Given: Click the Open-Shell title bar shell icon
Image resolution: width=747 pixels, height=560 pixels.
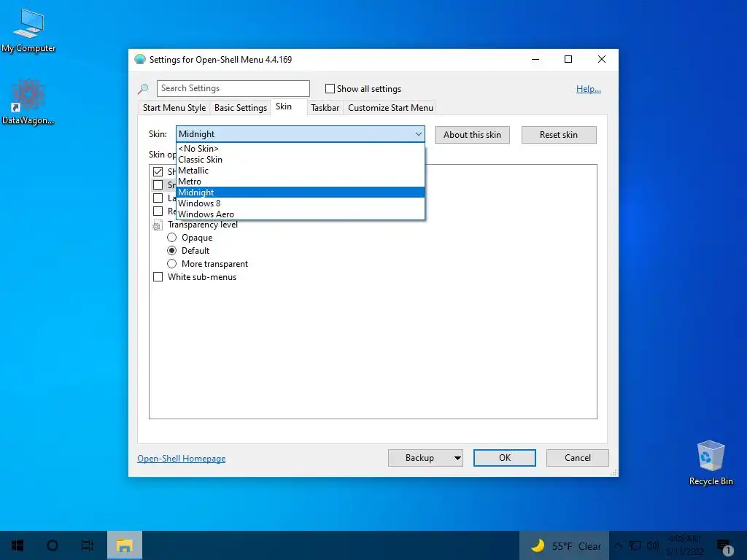Looking at the screenshot, I should (139, 60).
